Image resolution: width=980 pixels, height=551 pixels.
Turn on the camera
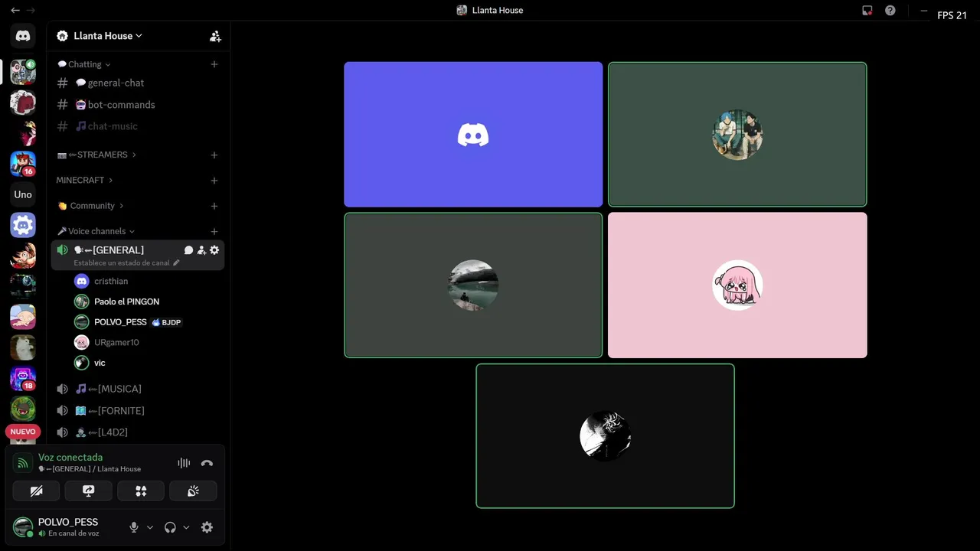point(36,491)
